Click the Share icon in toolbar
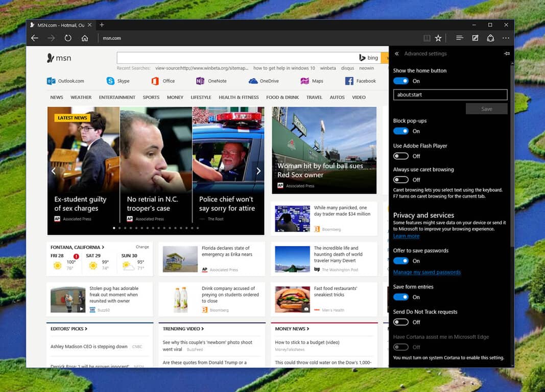This screenshot has height=392, width=545. click(490, 38)
